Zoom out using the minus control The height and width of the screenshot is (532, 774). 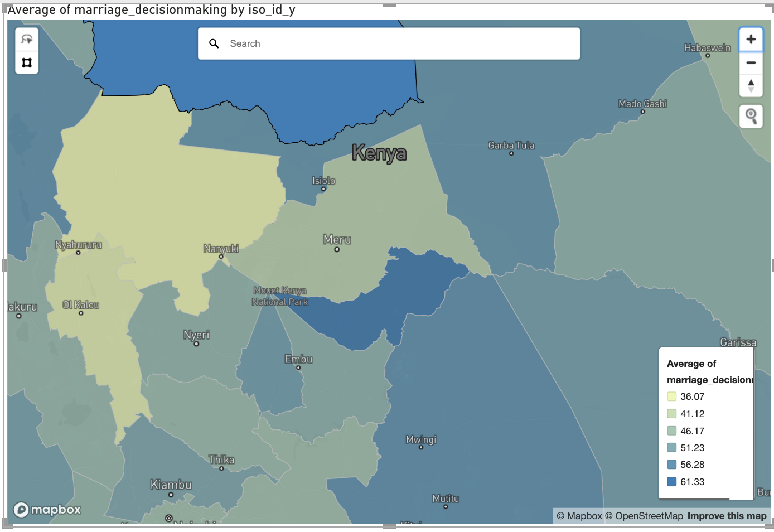[x=751, y=62]
